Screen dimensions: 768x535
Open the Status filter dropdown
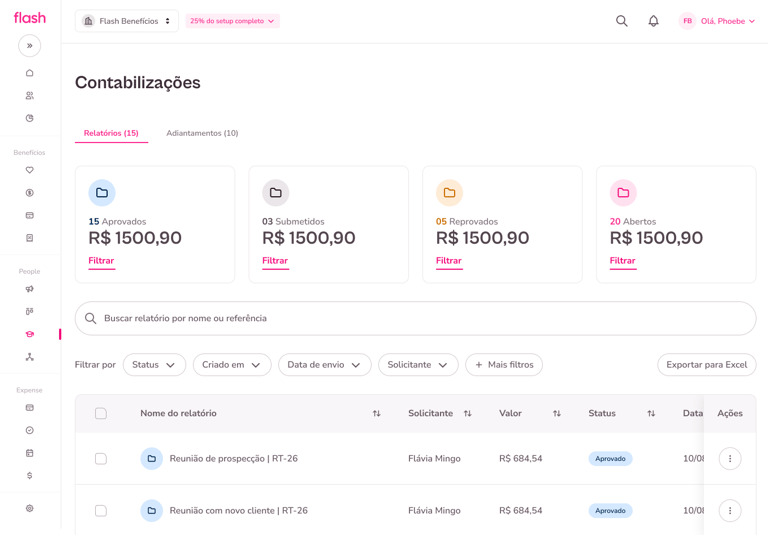(x=154, y=365)
